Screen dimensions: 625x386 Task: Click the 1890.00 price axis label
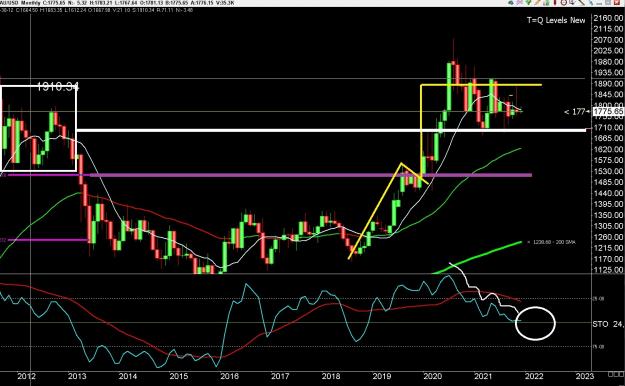[x=608, y=84]
